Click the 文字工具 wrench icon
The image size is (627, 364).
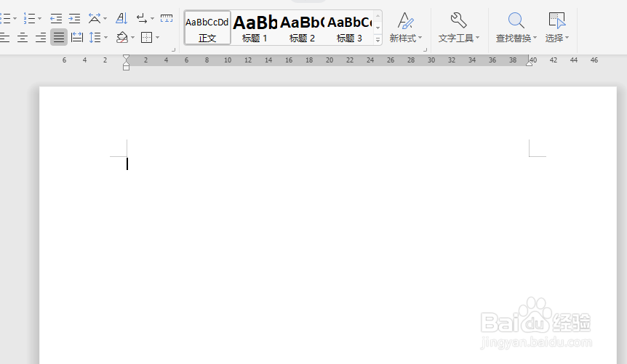(x=458, y=20)
